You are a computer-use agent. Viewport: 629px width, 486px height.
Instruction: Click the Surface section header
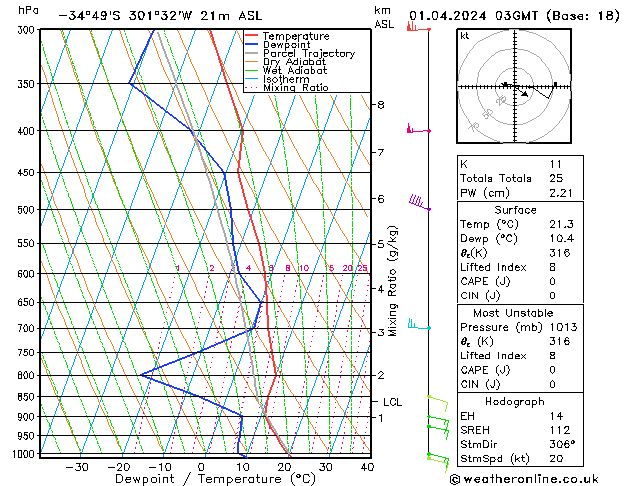(515, 210)
